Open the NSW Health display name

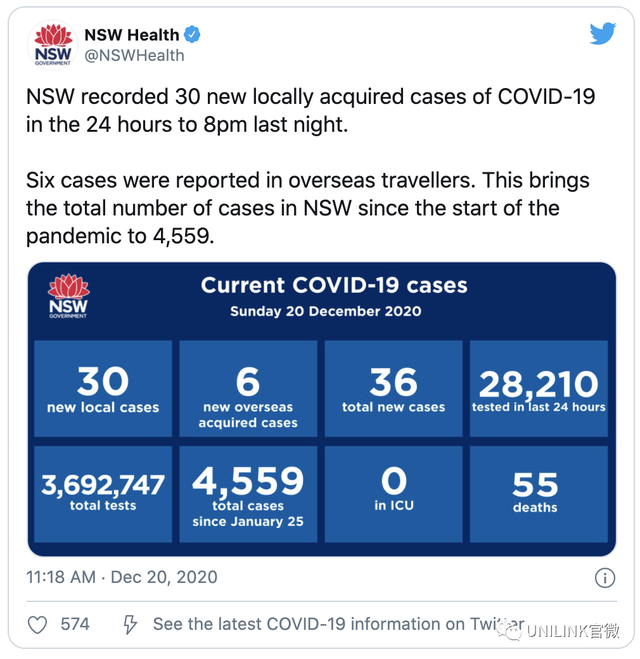pyautogui.click(x=132, y=35)
